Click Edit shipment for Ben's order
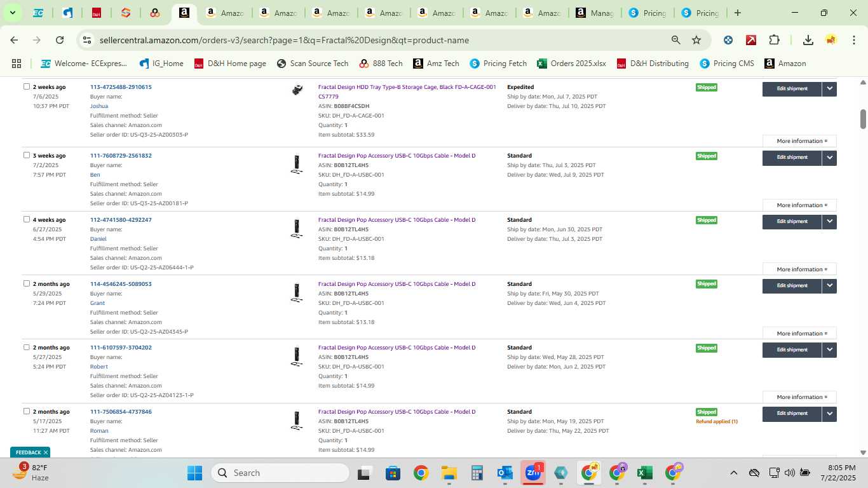This screenshot has height=488, width=868. click(x=792, y=158)
